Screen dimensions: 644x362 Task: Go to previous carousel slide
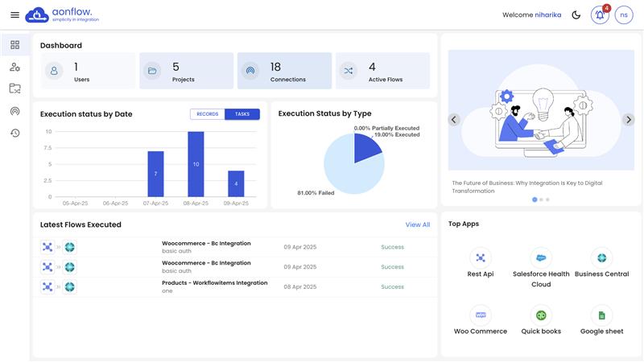click(x=454, y=120)
